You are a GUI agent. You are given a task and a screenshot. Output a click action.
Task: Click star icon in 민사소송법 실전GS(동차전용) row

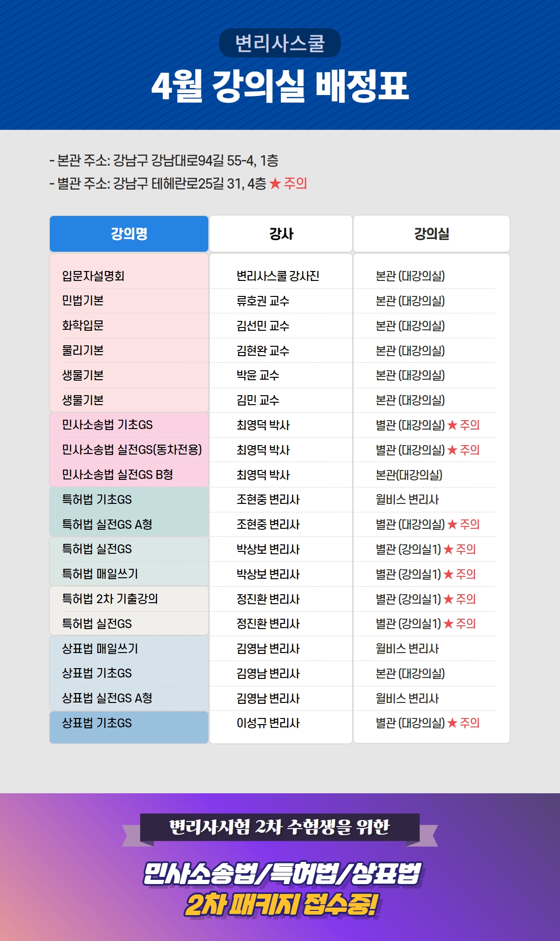tap(452, 450)
